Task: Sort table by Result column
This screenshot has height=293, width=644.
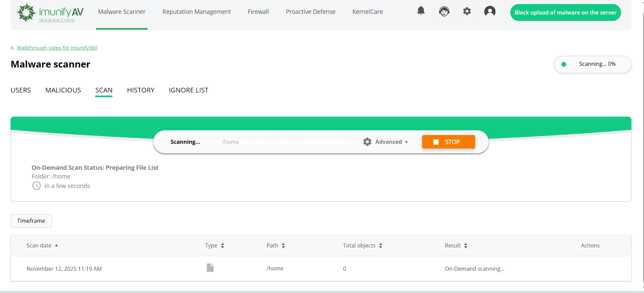Action: point(456,245)
